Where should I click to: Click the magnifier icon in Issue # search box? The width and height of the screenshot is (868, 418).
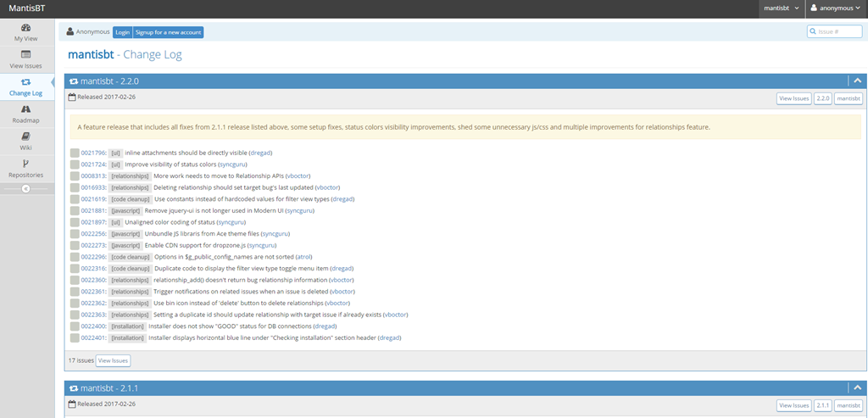pyautogui.click(x=813, y=31)
